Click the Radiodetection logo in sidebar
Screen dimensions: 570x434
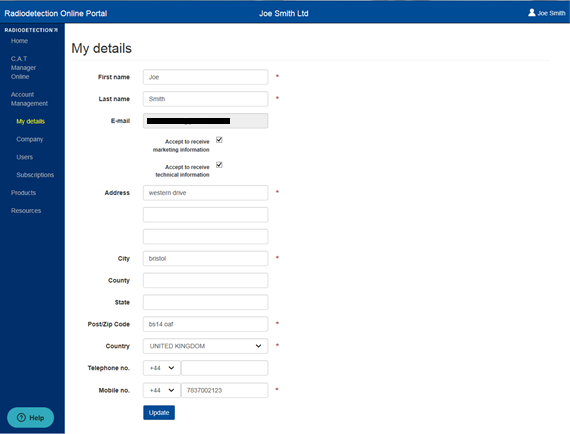coord(31,30)
